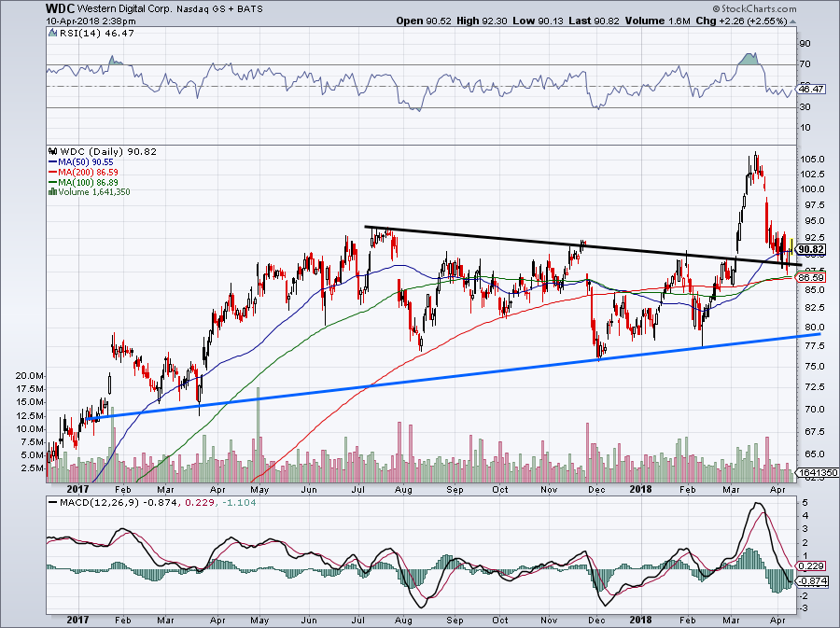
Task: Click the Low 90.13 value in the header
Action: pyautogui.click(x=539, y=21)
